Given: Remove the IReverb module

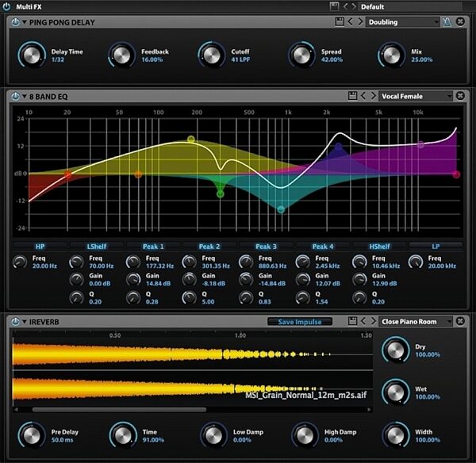Looking at the screenshot, I should click(x=460, y=321).
